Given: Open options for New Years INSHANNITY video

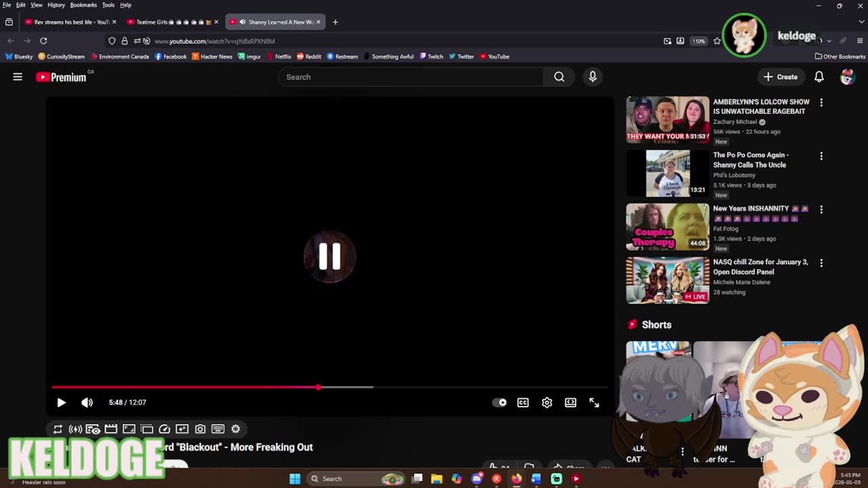Looking at the screenshot, I should click(821, 209).
